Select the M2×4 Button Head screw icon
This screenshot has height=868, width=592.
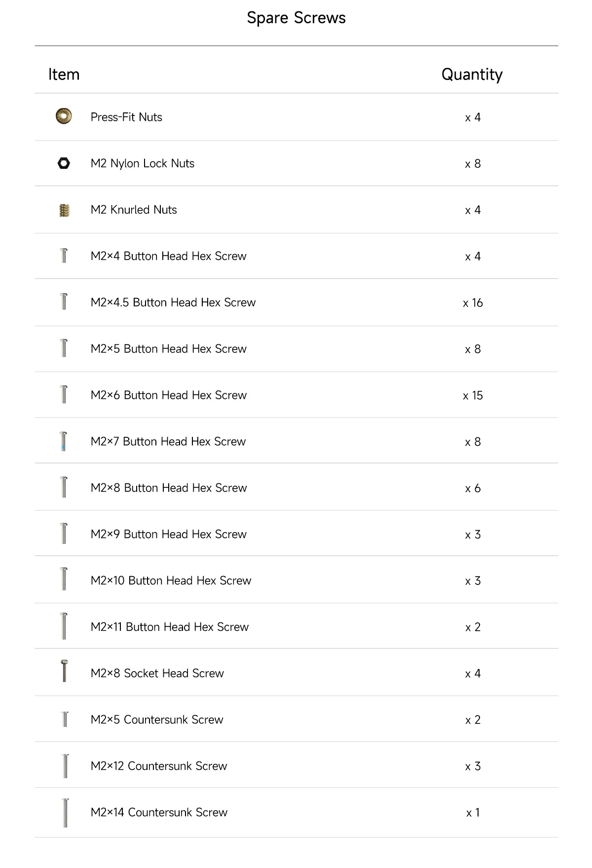[64, 255]
